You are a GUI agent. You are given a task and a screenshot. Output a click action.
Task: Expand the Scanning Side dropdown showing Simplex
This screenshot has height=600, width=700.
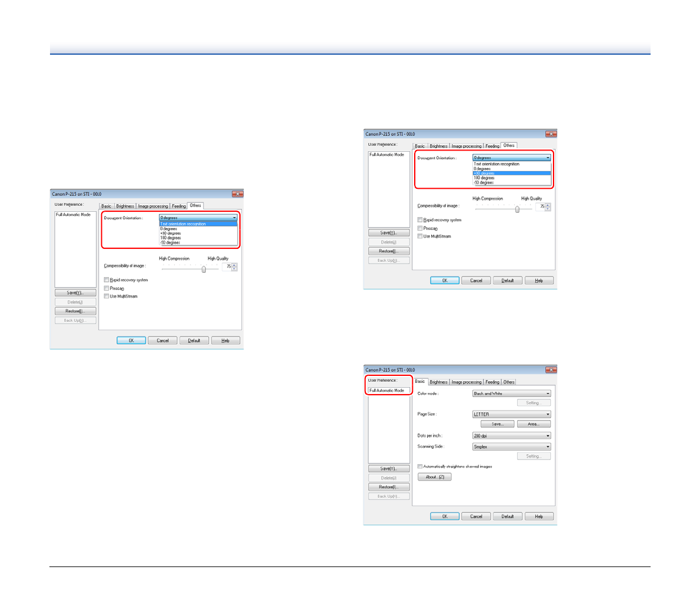(512, 446)
